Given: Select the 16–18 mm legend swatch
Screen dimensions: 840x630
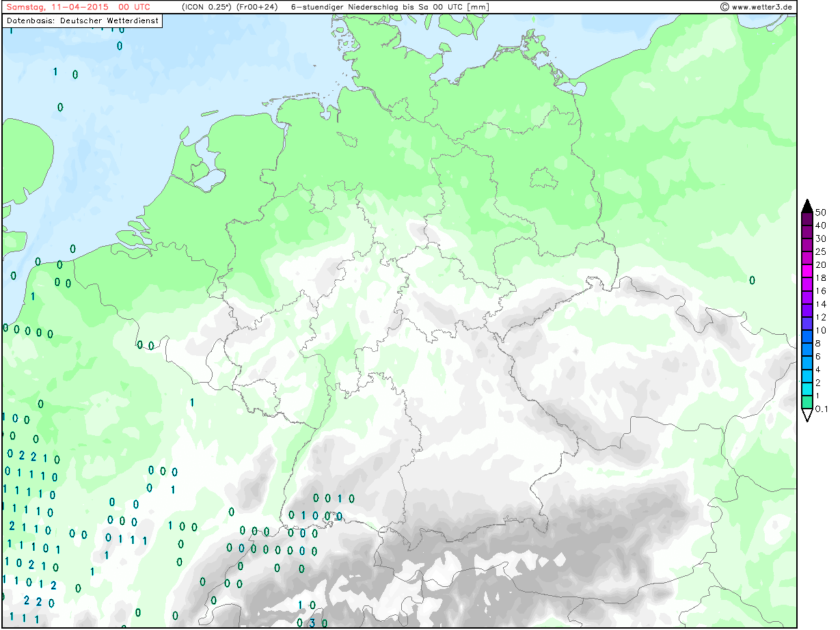Looking at the screenshot, I should [807, 284].
